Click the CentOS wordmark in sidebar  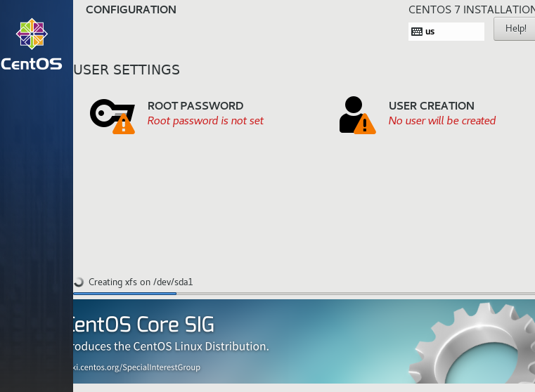[32, 64]
